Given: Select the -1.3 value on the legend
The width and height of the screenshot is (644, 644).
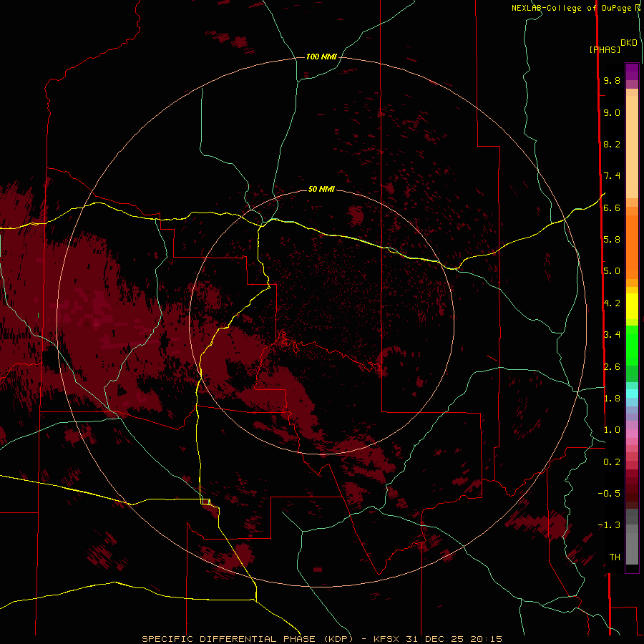Looking at the screenshot, I should (609, 525).
